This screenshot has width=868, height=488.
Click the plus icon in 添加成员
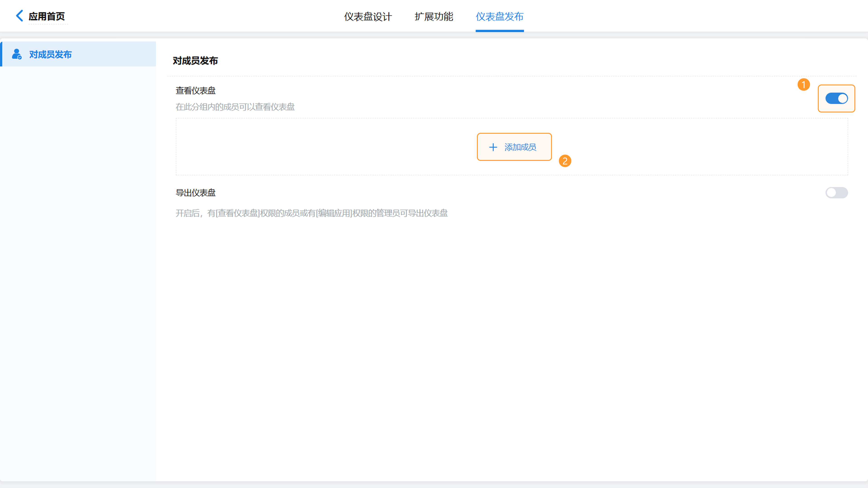click(493, 147)
